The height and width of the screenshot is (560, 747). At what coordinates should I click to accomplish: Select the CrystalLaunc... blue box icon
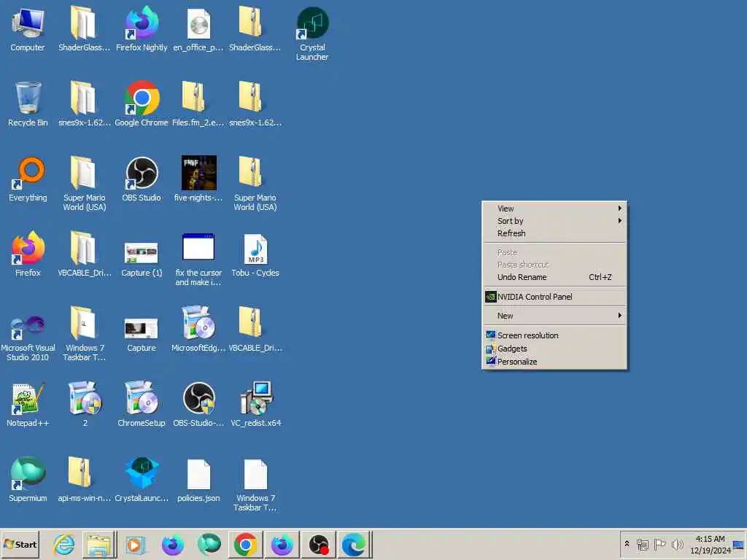142,480
